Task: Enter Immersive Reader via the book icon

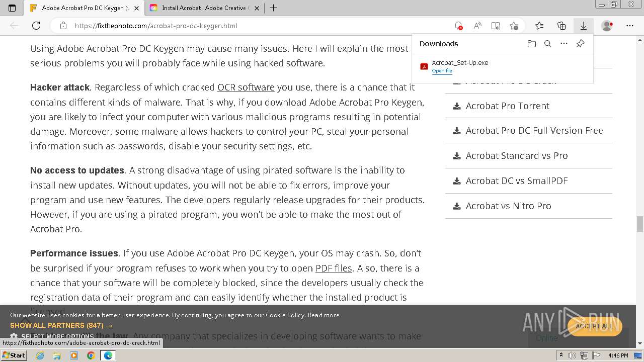Action: 496,26
